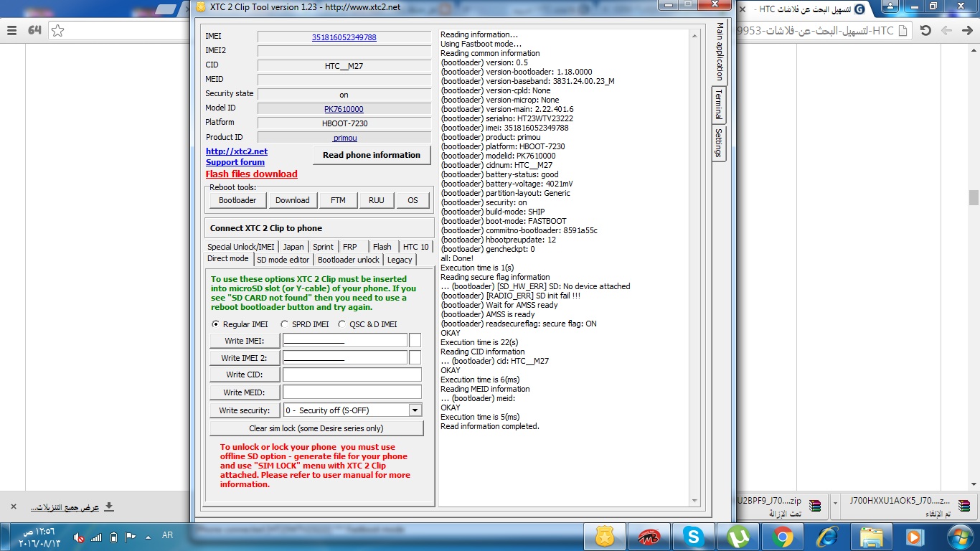Open the J700HXXU1AOK5 download item
The image size is (980, 551).
coord(908,507)
